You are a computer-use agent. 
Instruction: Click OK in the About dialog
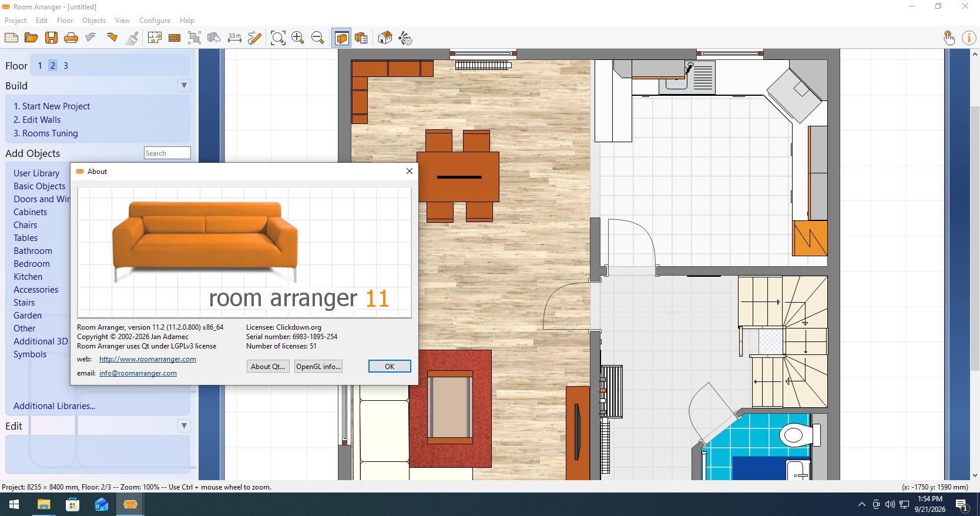point(390,366)
